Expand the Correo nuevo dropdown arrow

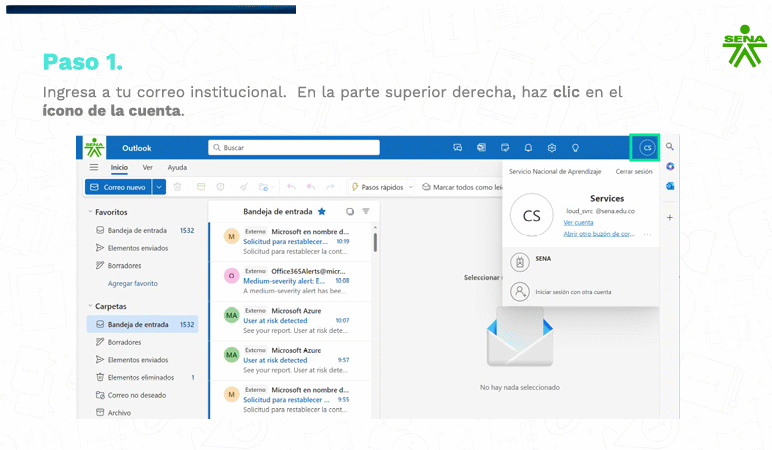click(158, 187)
